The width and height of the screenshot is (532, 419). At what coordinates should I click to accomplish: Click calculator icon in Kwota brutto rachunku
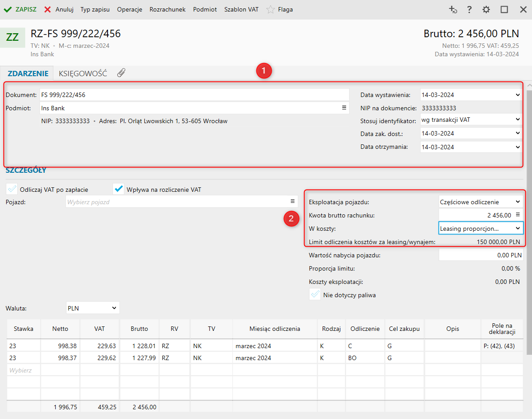click(518, 215)
